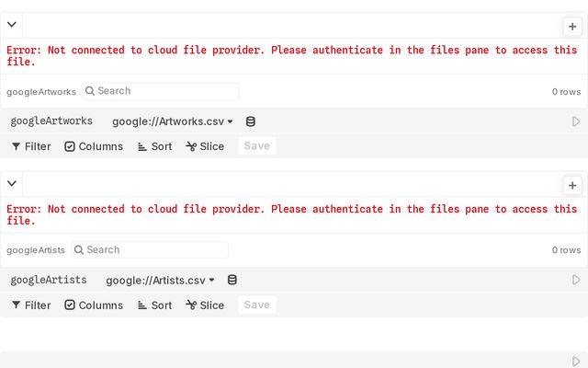Screen dimensions: 588x368
Task: Click the googleArtists cell name label
Action: tap(49, 280)
